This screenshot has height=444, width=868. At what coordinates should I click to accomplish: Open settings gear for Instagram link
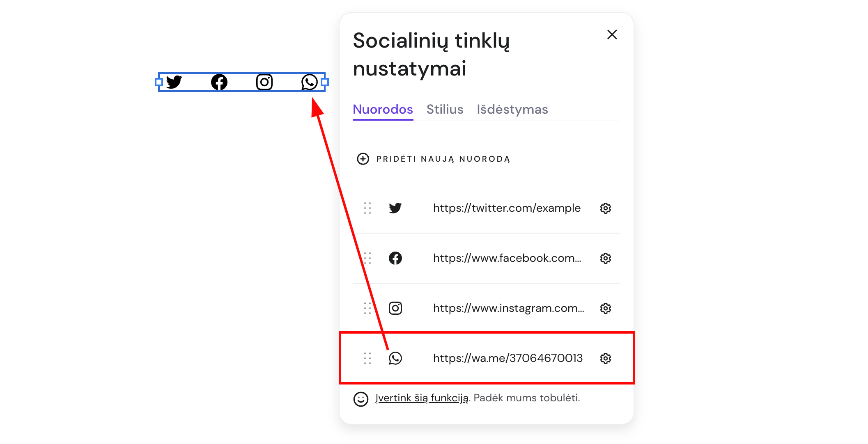click(x=605, y=309)
